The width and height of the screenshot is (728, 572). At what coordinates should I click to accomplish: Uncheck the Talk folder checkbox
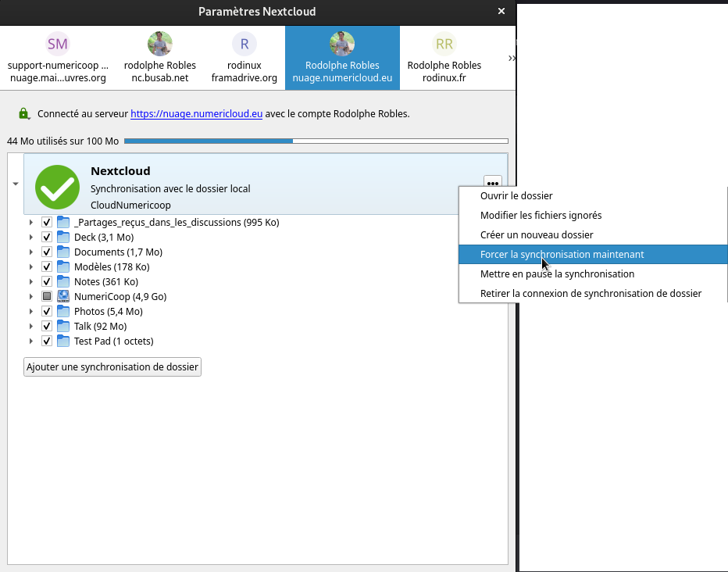[47, 327]
